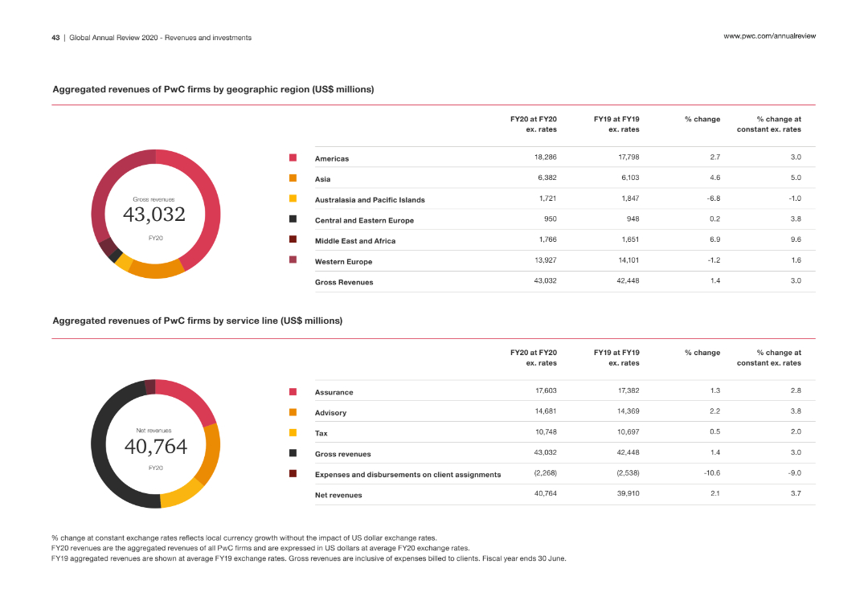Click the 'Central and Eastern Europe' row label
Viewport: 868px width, 613px height.
pos(364,220)
